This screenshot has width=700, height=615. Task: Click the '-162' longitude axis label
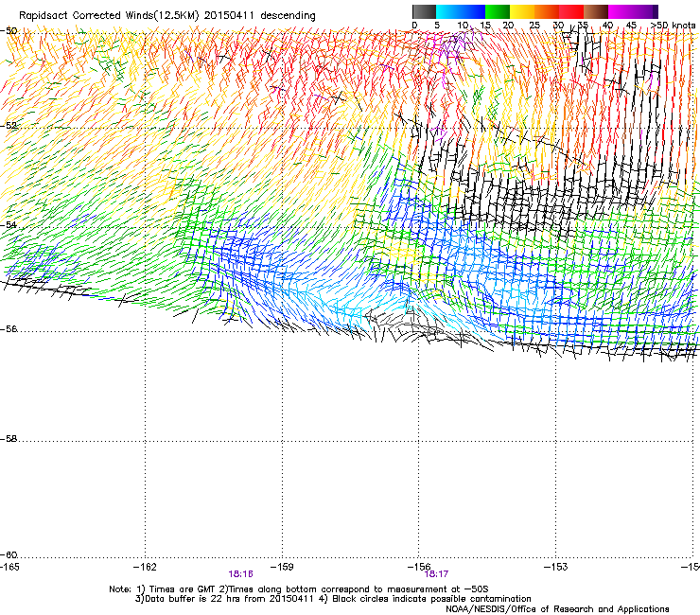point(145,567)
